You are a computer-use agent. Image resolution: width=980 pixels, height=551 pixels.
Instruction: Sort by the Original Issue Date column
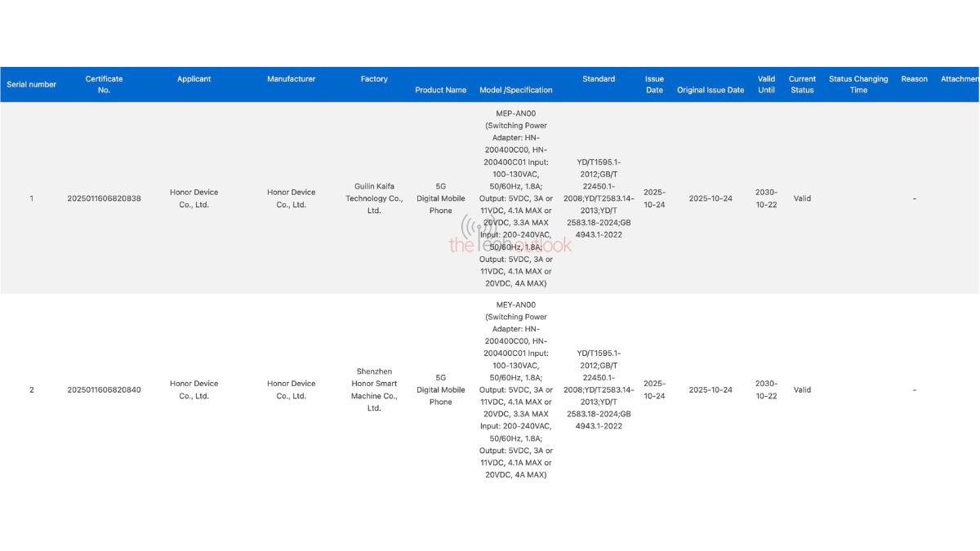click(710, 90)
